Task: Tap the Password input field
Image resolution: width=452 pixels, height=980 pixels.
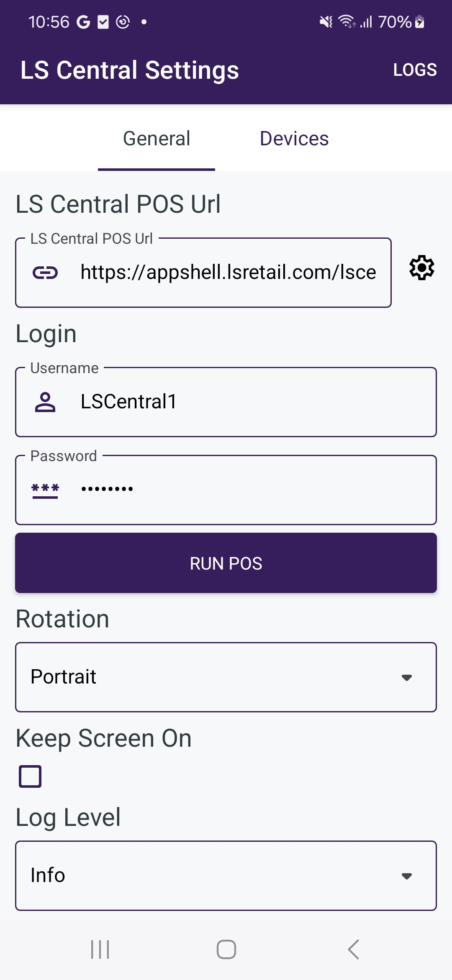Action: [x=251, y=490]
